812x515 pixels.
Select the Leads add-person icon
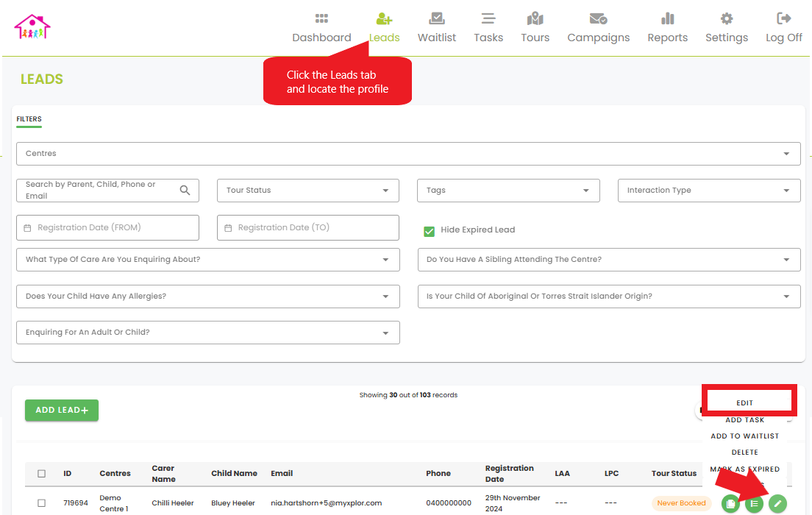(384, 18)
